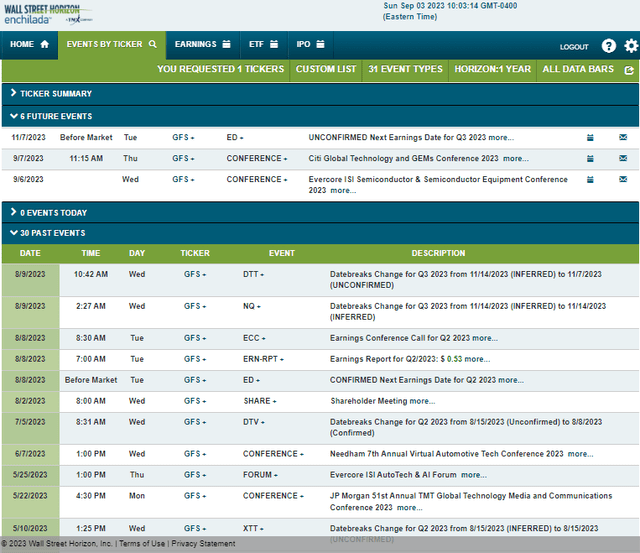Open CONFERENCE dropdown in 9/6/2023 row
Image resolution: width=640 pixels, height=553 pixels.
(x=257, y=179)
